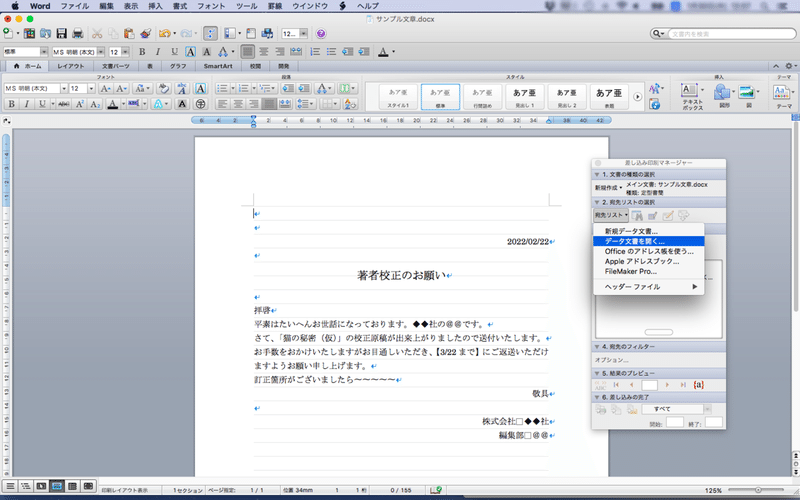Open zoom percentage dropdown in standard toolbar
This screenshot has height=500, width=800.
pyautogui.click(x=303, y=34)
